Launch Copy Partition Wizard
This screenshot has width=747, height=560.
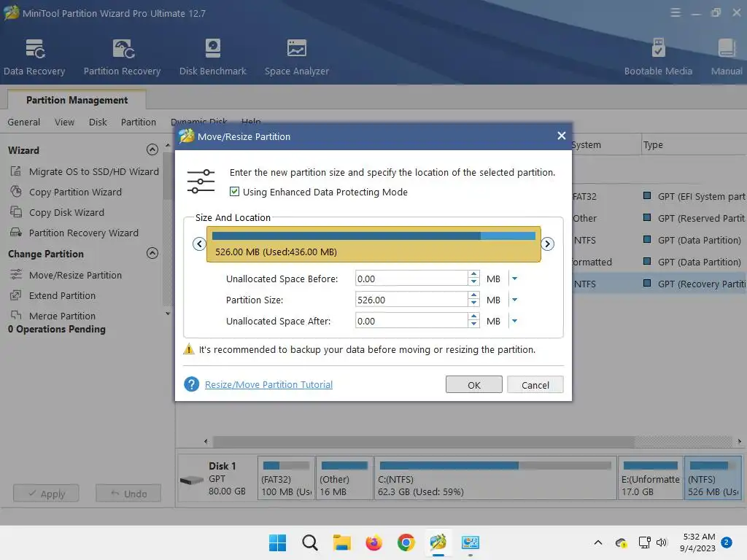pos(66,192)
